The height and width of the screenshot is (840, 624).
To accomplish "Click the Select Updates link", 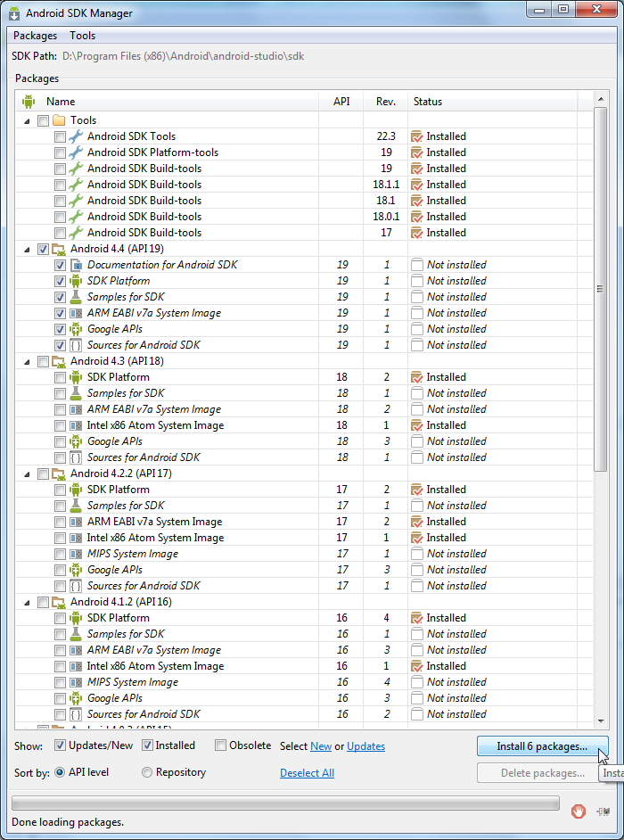I will (x=365, y=746).
